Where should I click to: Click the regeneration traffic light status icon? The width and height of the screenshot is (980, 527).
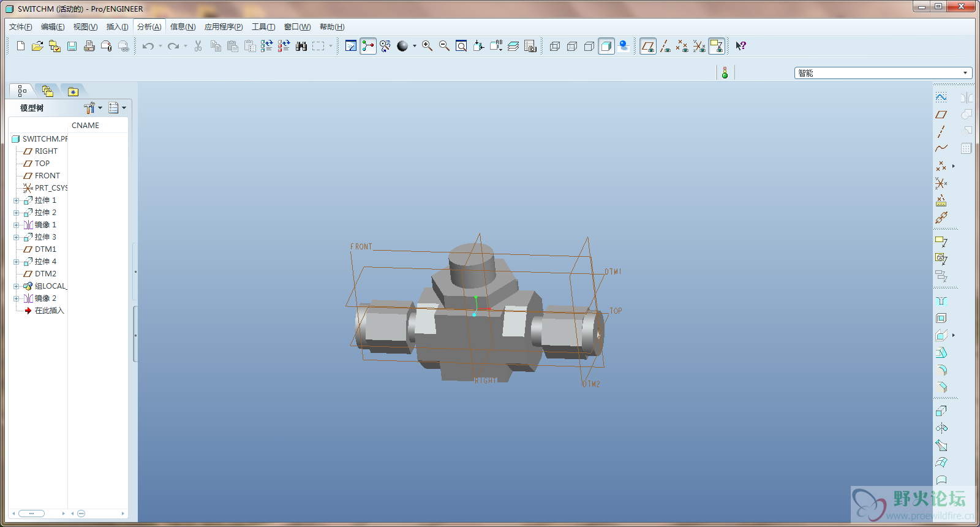(x=725, y=73)
